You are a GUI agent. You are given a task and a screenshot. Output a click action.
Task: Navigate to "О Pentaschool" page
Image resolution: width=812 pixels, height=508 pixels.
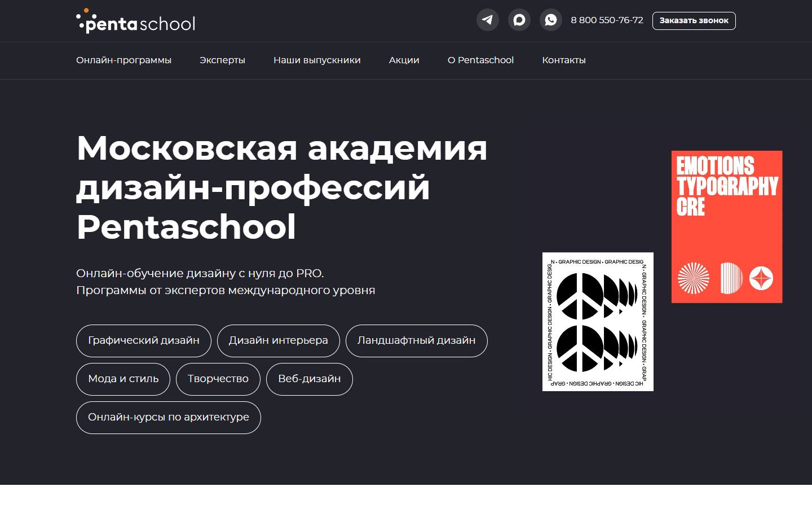click(481, 60)
